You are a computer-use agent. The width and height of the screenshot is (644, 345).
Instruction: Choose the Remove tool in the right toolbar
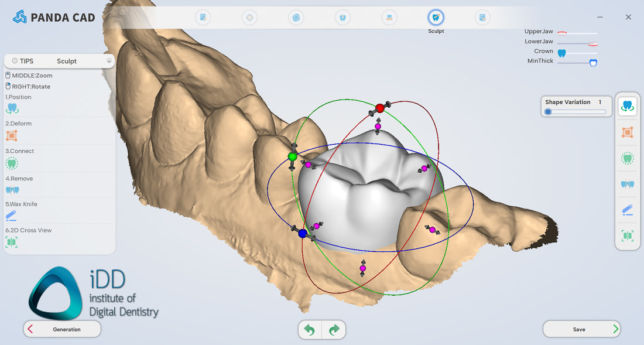pyautogui.click(x=628, y=184)
